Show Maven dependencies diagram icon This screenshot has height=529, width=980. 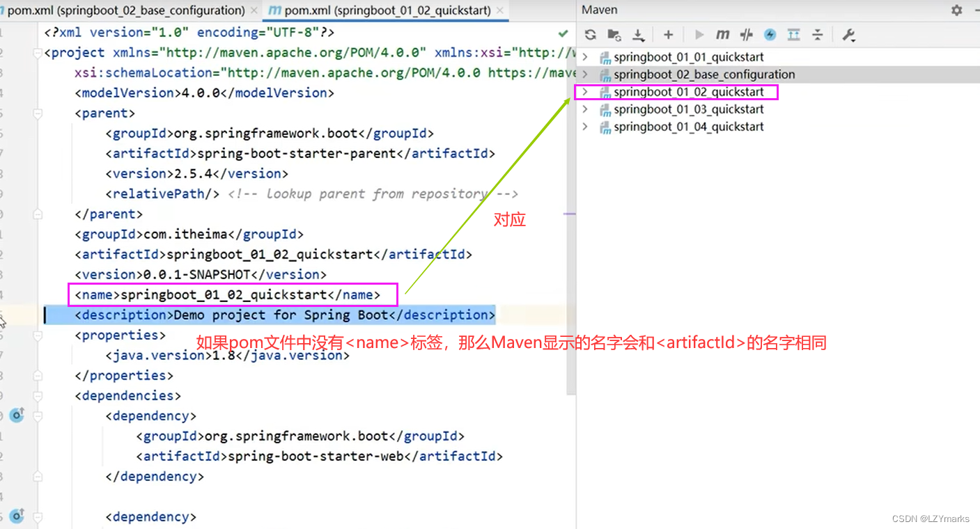click(793, 35)
